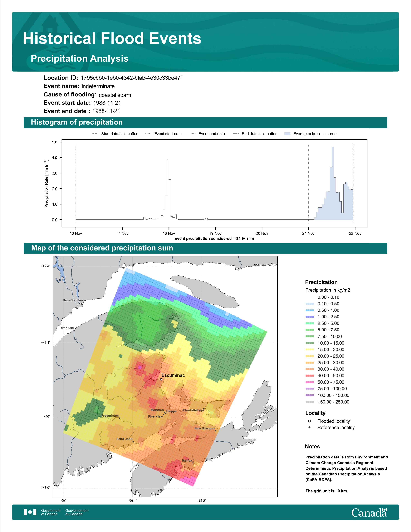411x532 pixels.
Task: Click the Event start date 1988-11-21
Action: [107, 103]
